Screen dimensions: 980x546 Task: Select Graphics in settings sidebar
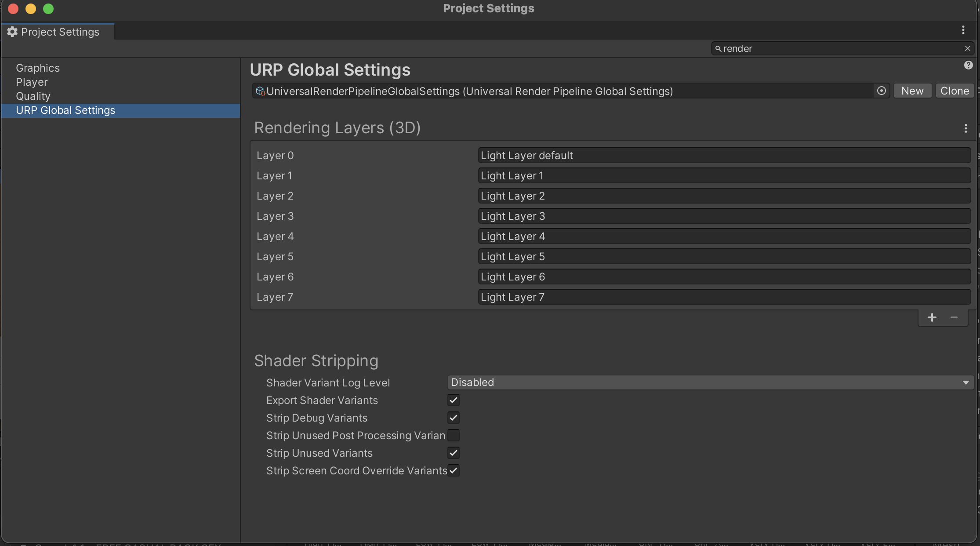point(38,68)
